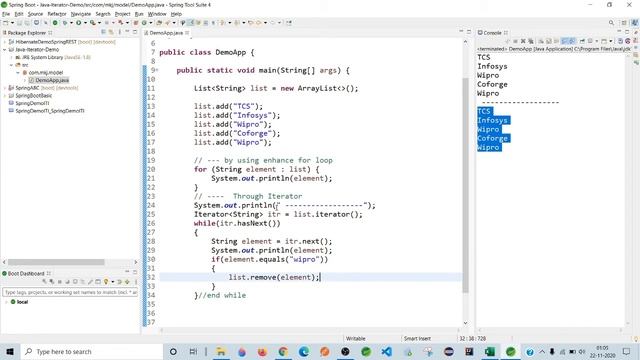The height and width of the screenshot is (360, 640).
Task: Open the New Console View dropdown arrow
Action: [611, 41]
